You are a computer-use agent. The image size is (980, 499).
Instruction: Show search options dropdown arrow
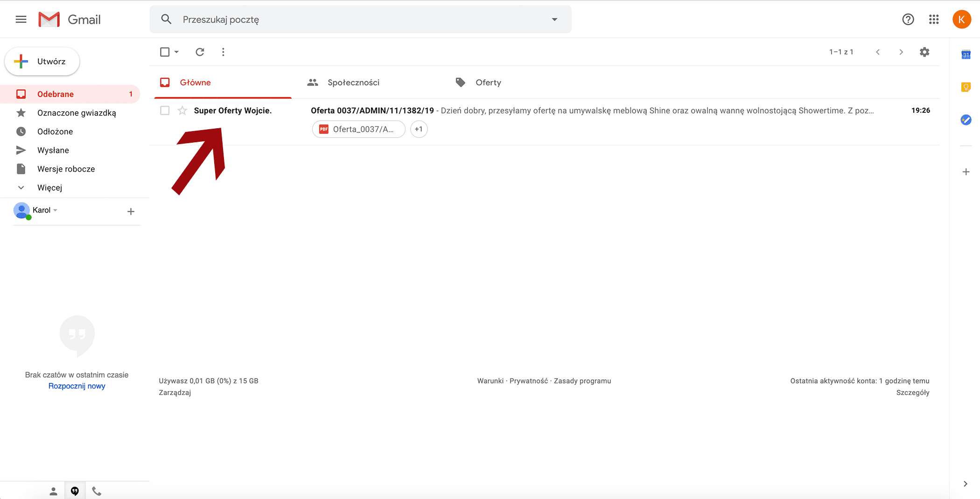554,19
